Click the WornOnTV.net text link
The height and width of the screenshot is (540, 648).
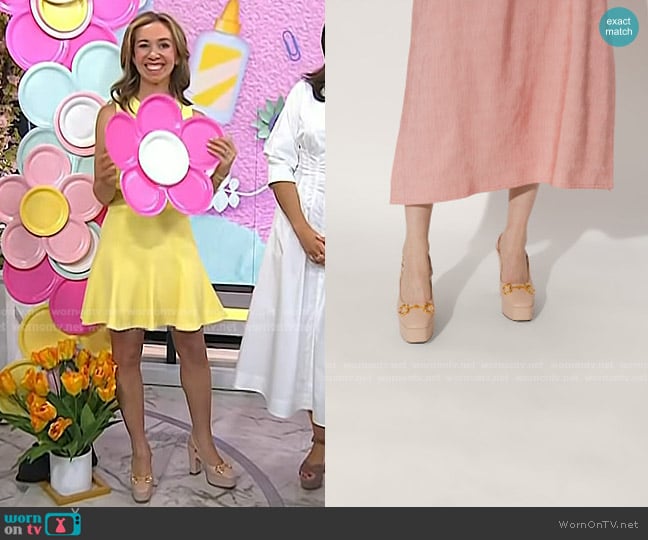599,525
